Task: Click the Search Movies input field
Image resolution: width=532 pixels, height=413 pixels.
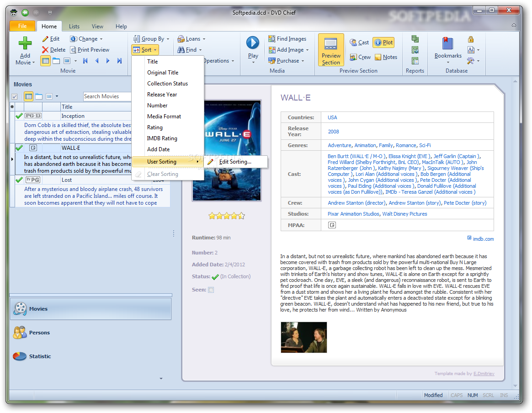Action: click(x=107, y=97)
